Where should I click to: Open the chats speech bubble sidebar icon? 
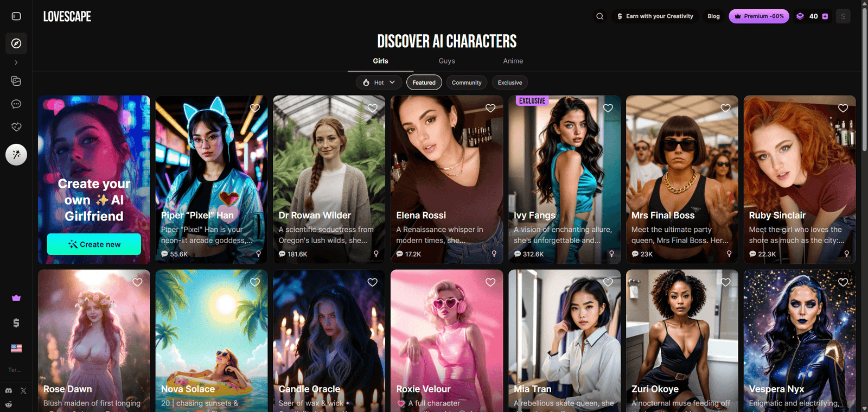point(16,104)
